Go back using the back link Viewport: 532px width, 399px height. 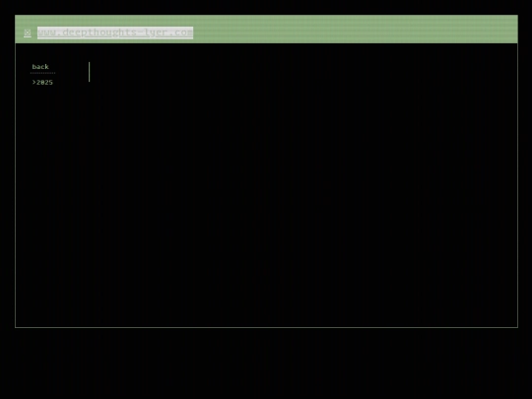click(40, 67)
